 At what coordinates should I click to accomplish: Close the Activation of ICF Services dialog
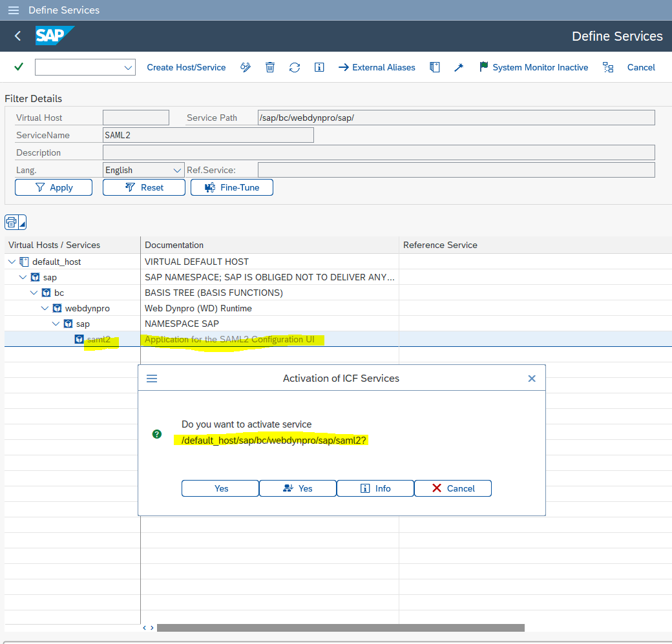pyautogui.click(x=532, y=379)
